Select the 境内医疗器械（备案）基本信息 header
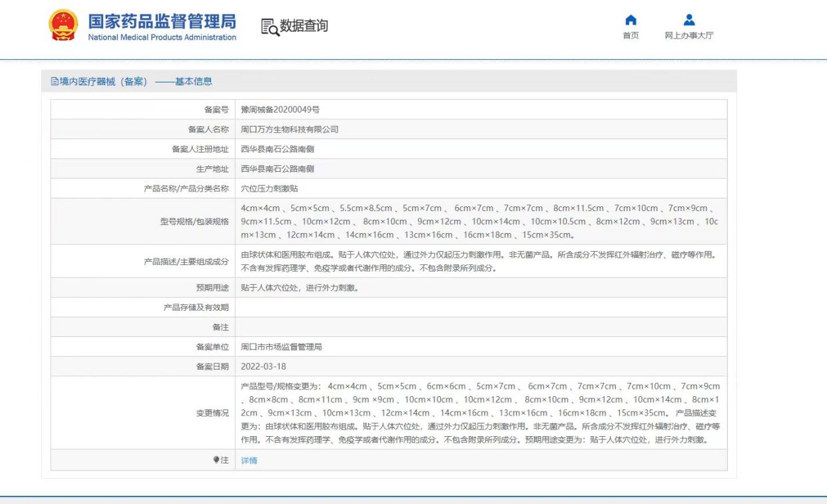This screenshot has width=827, height=504. (x=136, y=81)
